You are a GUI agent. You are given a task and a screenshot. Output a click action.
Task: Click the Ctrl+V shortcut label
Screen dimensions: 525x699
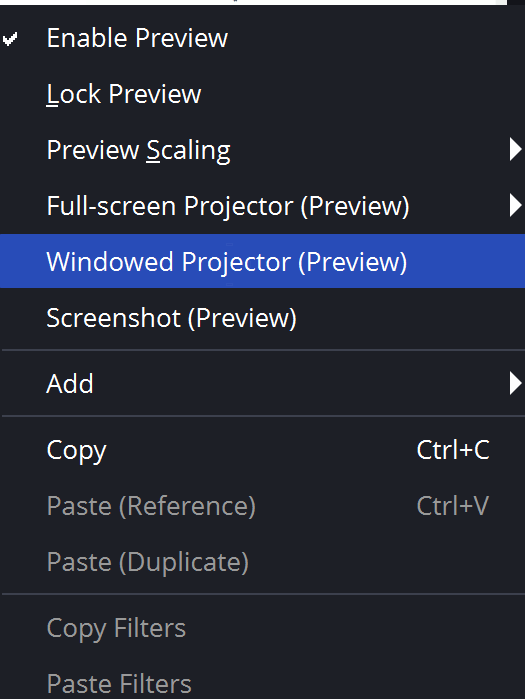pos(453,506)
